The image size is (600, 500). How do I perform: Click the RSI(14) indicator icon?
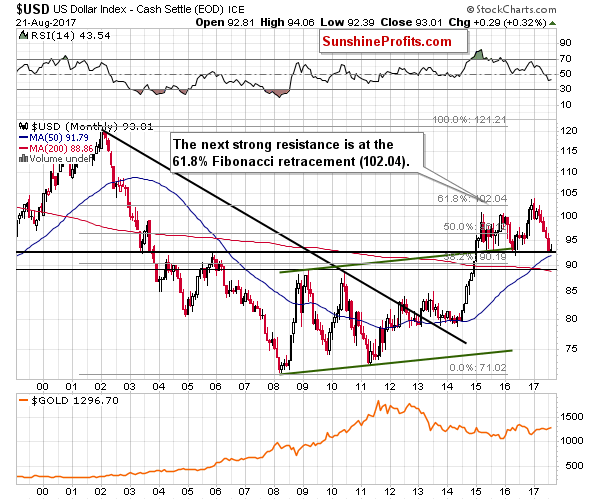click(x=24, y=36)
